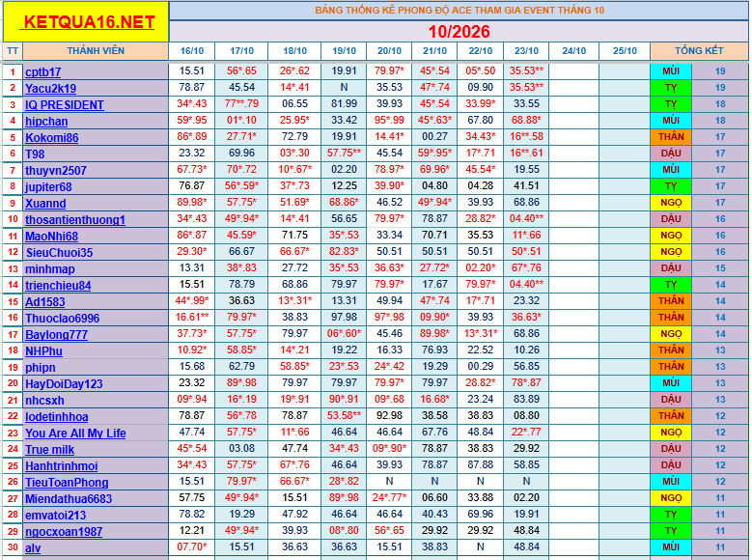Open the KETQUA16.NET site link
This screenshot has height=560, width=752.
[87, 22]
